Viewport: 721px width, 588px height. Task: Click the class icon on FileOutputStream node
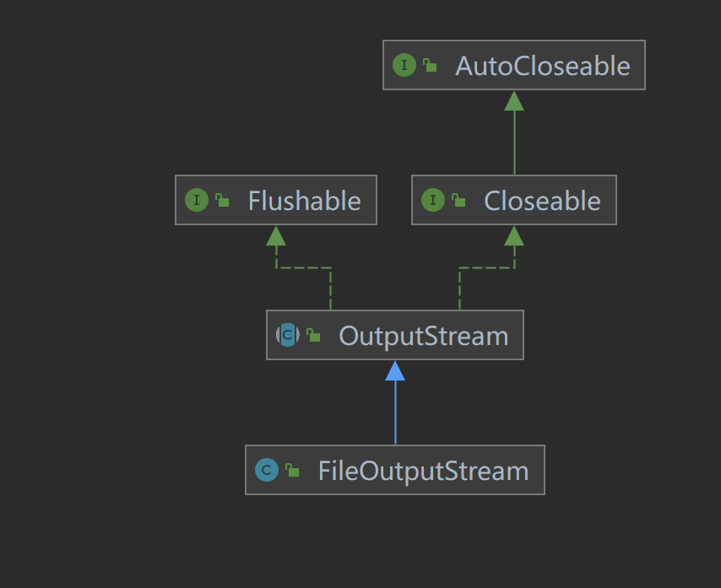coord(267,470)
